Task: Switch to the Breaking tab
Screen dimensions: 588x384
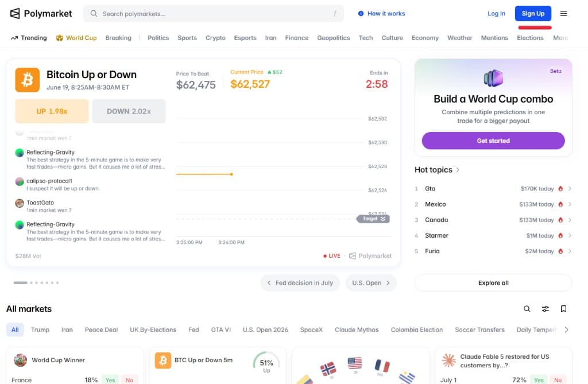Action: pyautogui.click(x=118, y=38)
